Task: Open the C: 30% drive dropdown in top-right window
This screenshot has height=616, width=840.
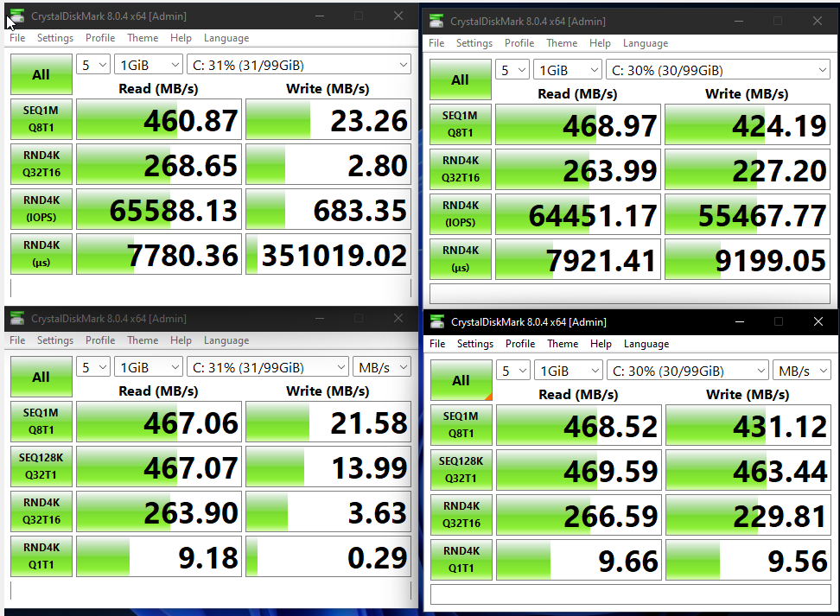Action: coord(718,70)
